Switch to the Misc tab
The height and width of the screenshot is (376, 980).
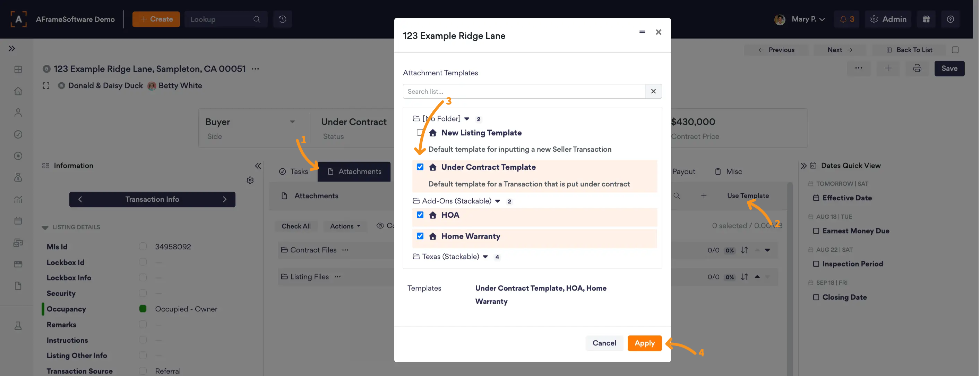[x=729, y=172]
